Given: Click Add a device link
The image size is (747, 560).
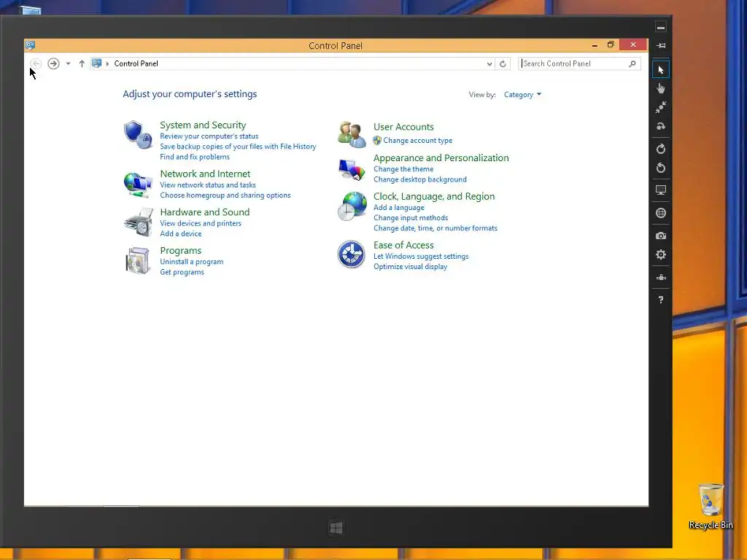Looking at the screenshot, I should point(181,234).
